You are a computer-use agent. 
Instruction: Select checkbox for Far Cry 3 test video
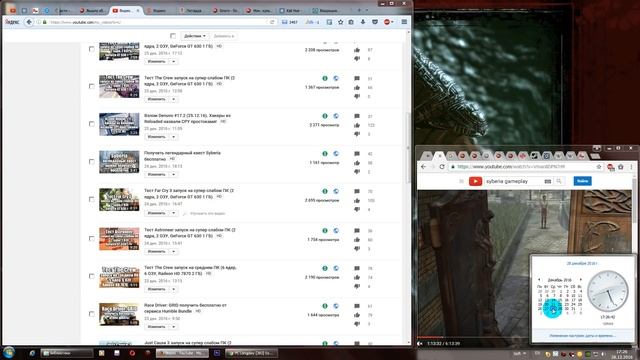pyautogui.click(x=91, y=199)
